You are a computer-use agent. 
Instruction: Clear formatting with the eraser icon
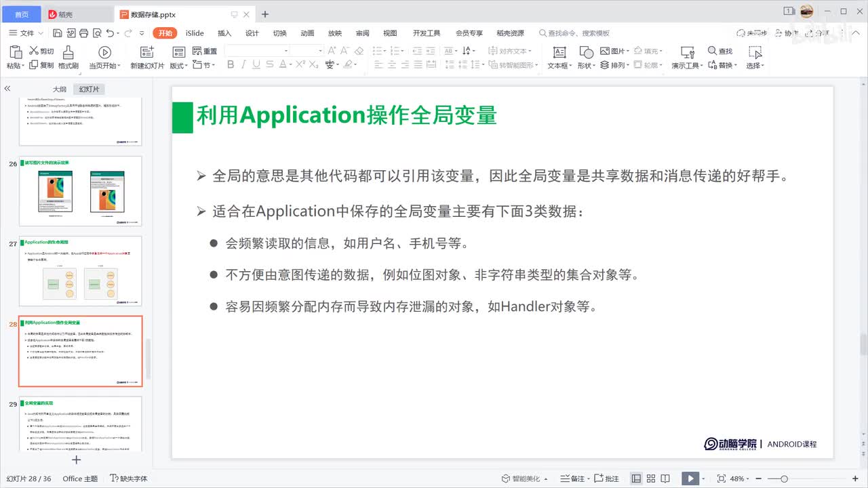tap(359, 51)
